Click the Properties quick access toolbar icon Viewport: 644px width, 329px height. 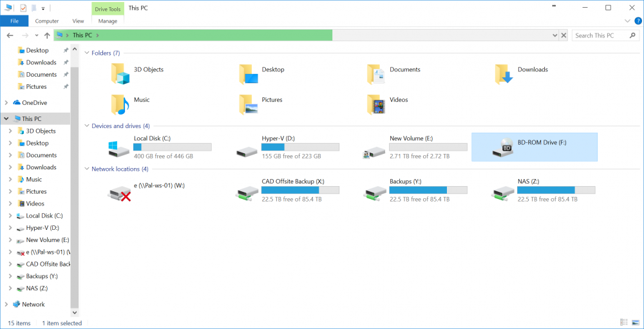[23, 8]
